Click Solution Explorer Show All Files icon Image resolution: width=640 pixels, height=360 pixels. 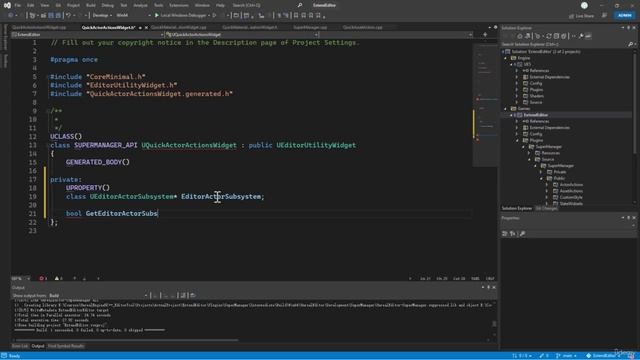point(563,36)
